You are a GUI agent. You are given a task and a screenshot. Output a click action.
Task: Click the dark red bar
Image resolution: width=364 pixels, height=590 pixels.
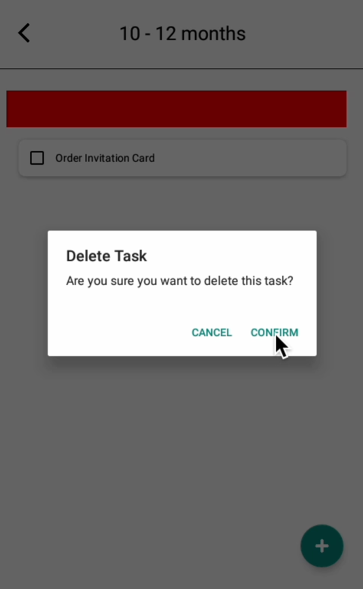point(177,109)
